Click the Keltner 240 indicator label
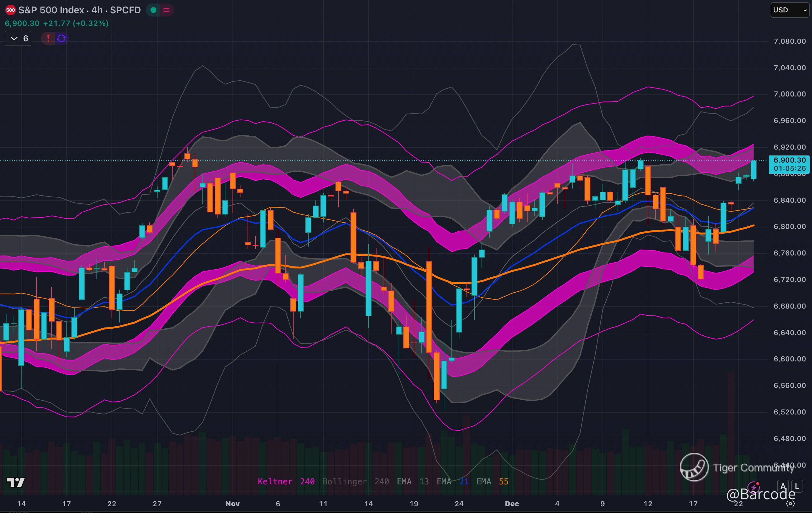812x513 pixels. coord(286,481)
